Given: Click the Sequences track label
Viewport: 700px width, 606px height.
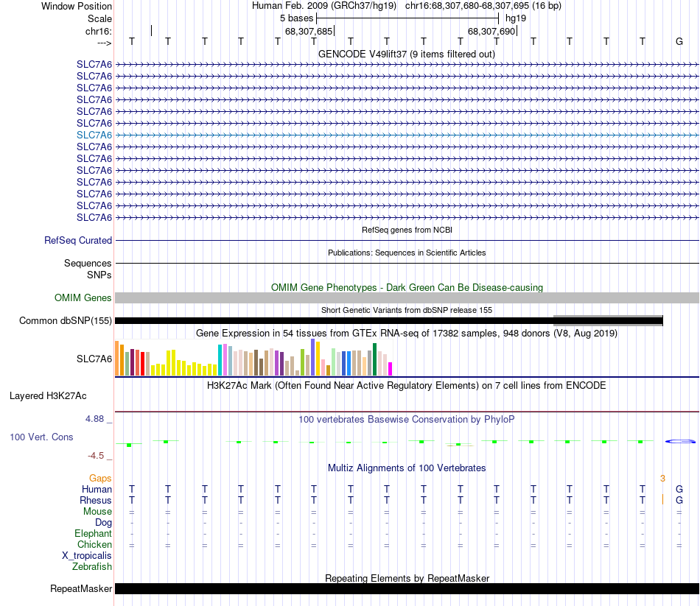Looking at the screenshot, I should [88, 264].
